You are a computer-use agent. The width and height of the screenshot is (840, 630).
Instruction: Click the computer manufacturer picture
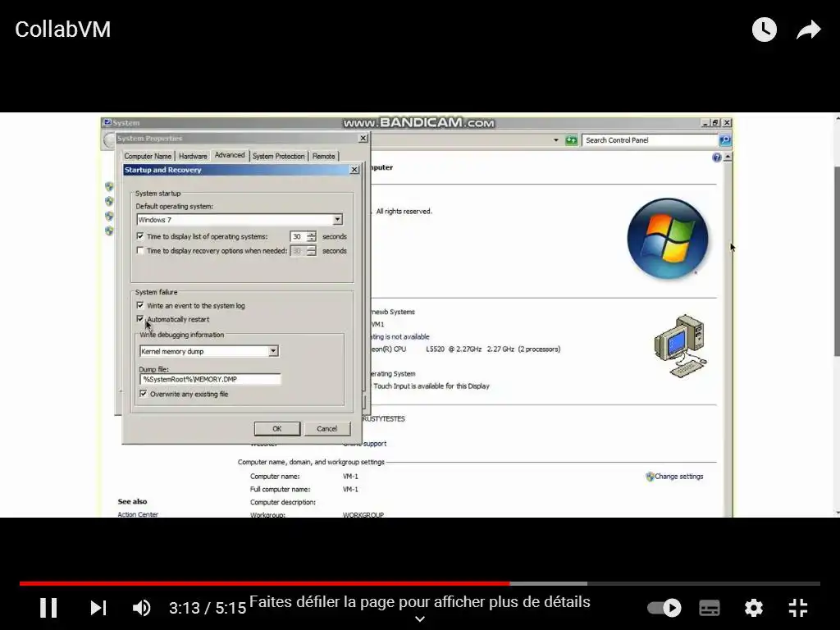click(x=679, y=345)
